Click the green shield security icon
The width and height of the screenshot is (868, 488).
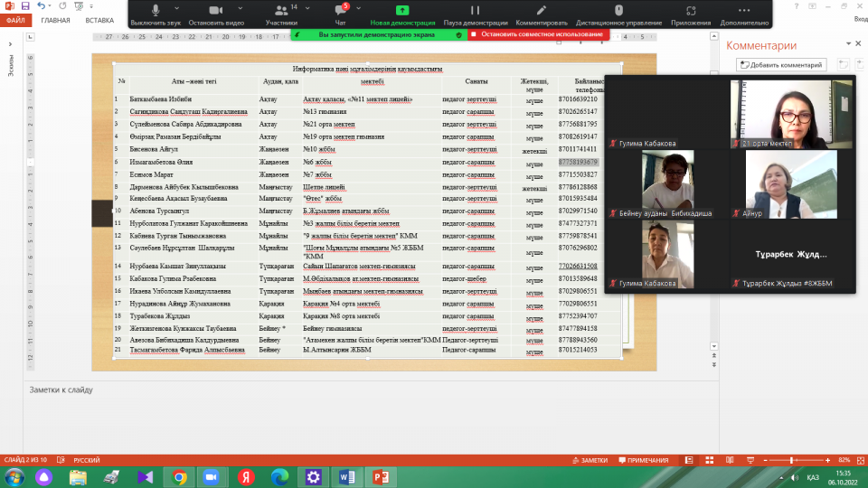coord(459,35)
